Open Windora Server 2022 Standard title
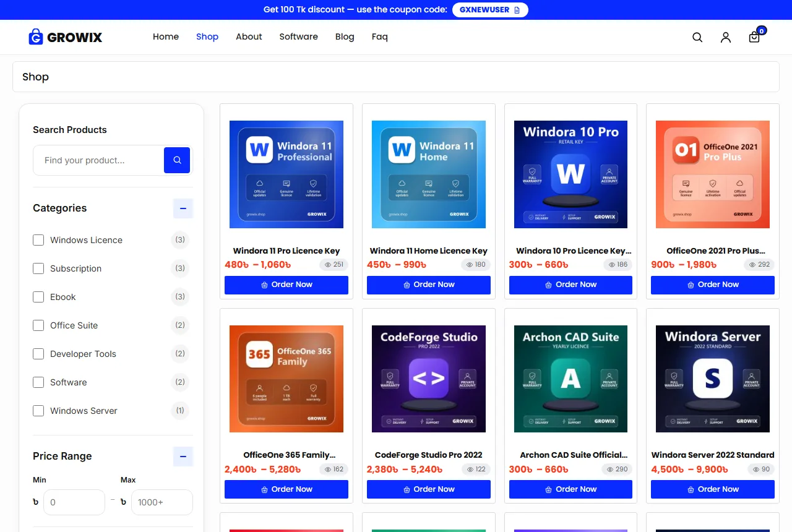 tap(713, 455)
